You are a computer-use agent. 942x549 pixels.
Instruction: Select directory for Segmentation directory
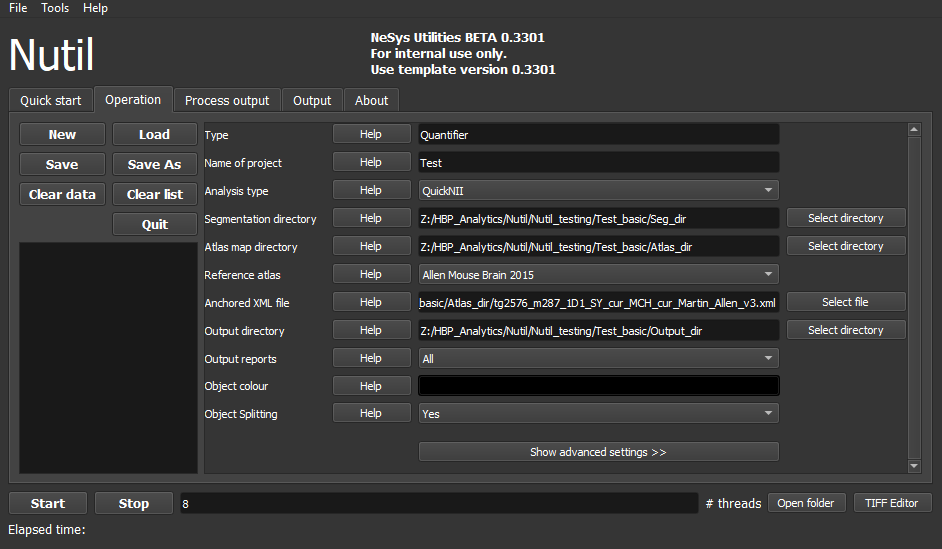click(845, 218)
